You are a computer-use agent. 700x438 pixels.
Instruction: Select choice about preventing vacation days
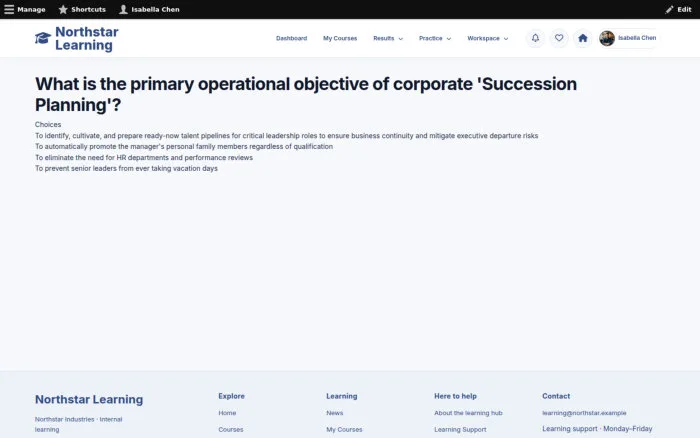pos(126,168)
